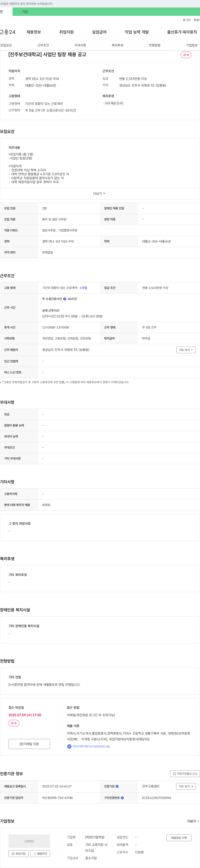Click the attachment file icon beside F6606530.Zip
200x868 pixels.
pyautogui.click(x=69, y=746)
